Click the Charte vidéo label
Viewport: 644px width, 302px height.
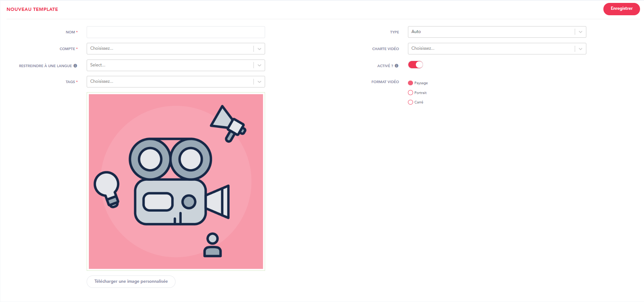point(385,49)
